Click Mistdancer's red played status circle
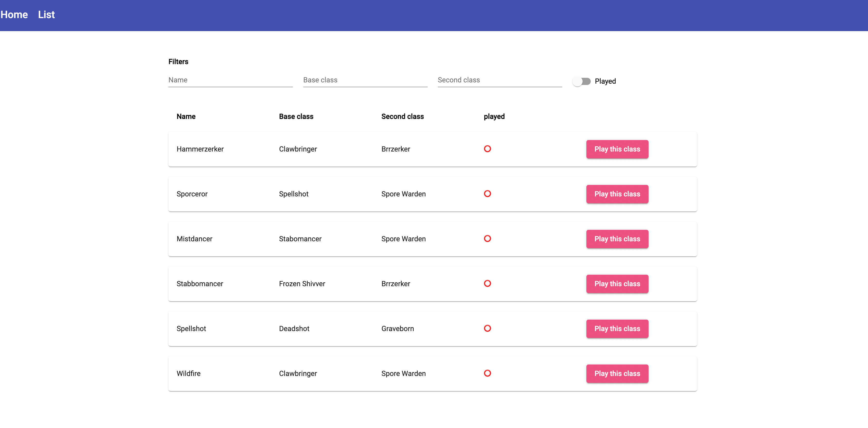 pos(487,238)
